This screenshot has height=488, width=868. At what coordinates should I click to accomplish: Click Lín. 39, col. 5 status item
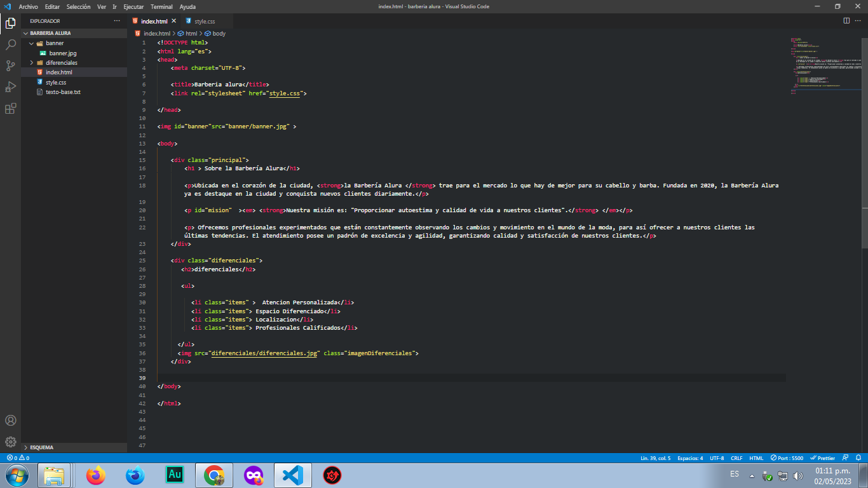tap(656, 457)
